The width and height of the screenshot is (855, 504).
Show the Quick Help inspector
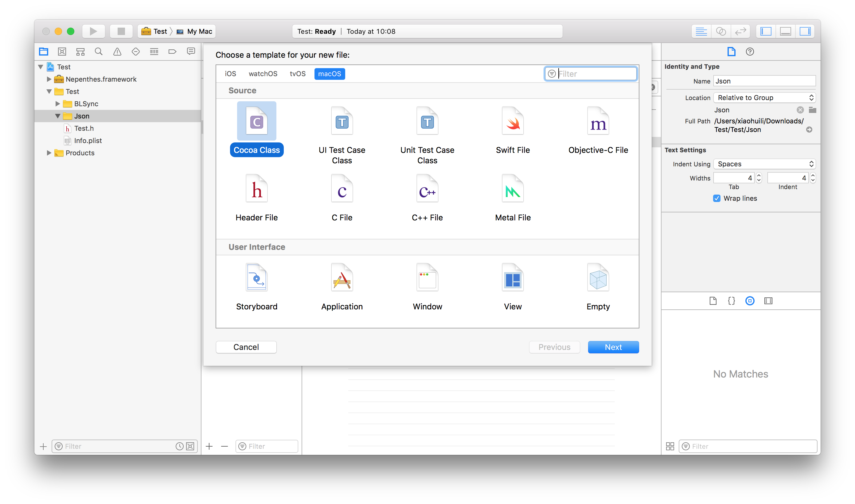tap(750, 52)
